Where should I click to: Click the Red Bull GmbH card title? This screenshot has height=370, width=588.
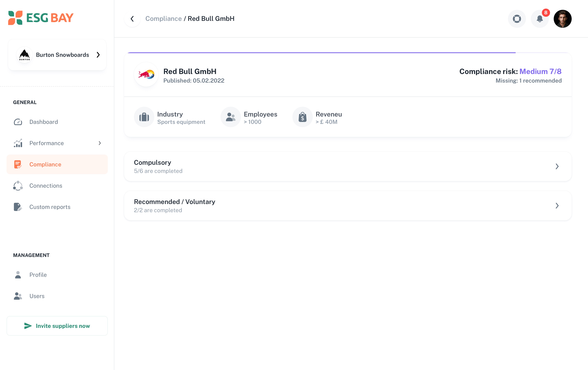[x=190, y=71]
